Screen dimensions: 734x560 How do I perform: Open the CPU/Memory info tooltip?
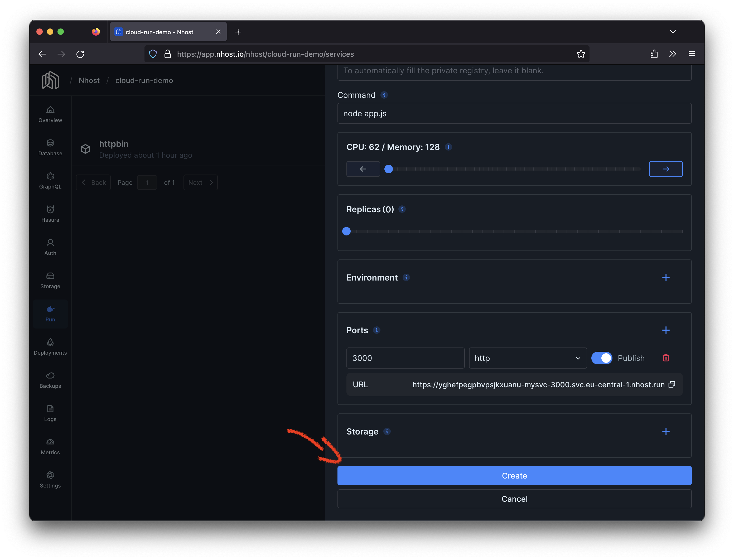(x=448, y=147)
